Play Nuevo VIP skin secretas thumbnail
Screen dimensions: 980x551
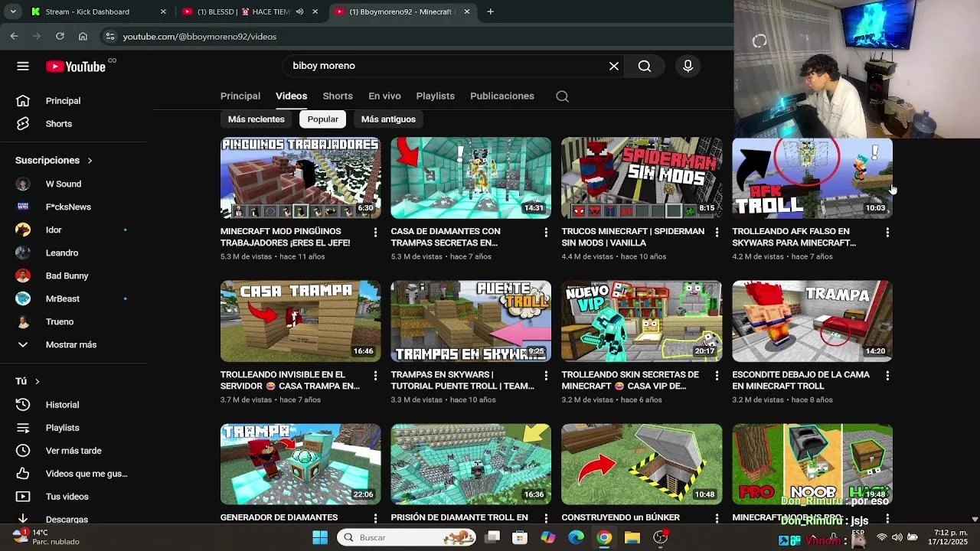(x=642, y=321)
